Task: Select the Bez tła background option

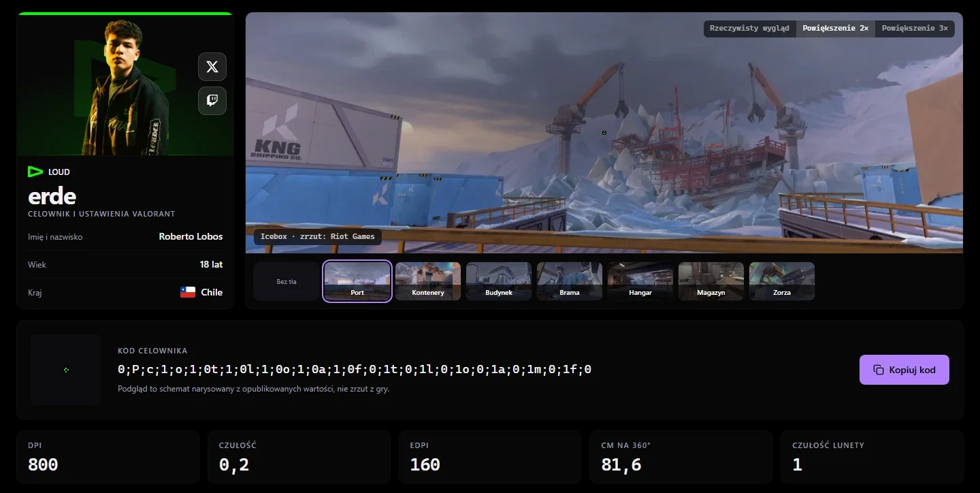Action: click(287, 281)
